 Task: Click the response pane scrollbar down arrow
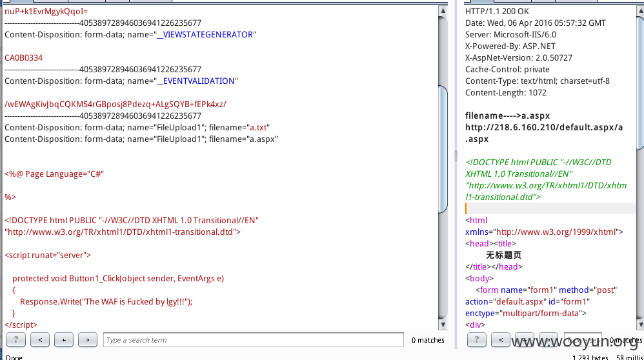coord(640,325)
